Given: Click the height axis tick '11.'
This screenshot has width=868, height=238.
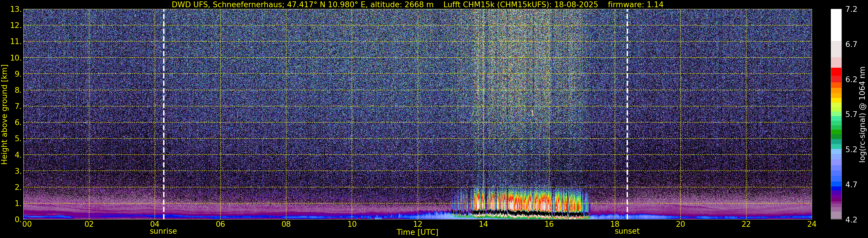Looking at the screenshot, I should coord(16,42).
